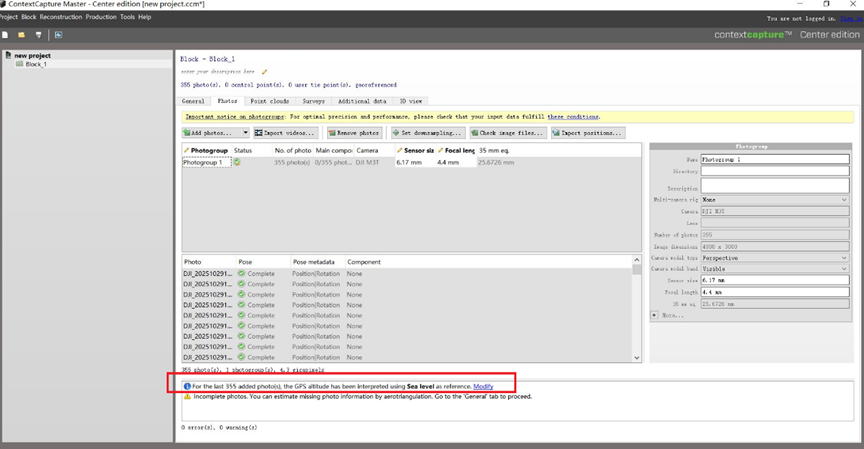Image resolution: width=864 pixels, height=449 pixels.
Task: Open the Help menu
Action: coord(145,17)
